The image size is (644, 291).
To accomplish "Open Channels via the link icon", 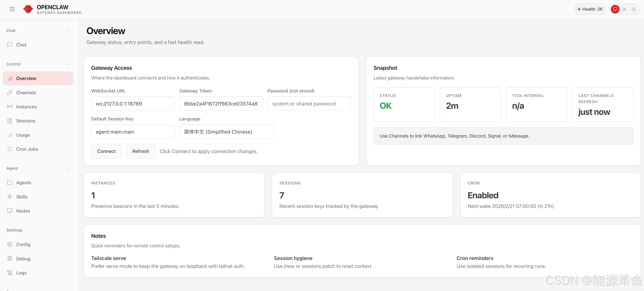I will point(10,92).
